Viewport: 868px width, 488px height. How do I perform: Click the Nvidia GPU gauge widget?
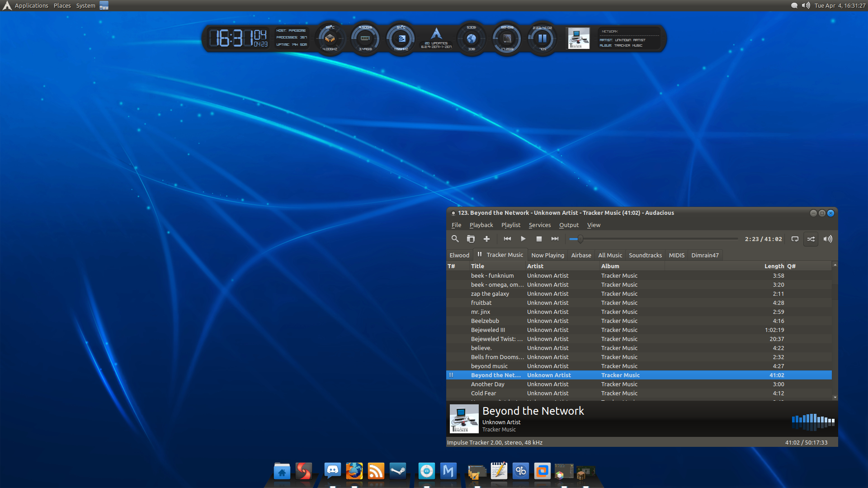pos(401,38)
